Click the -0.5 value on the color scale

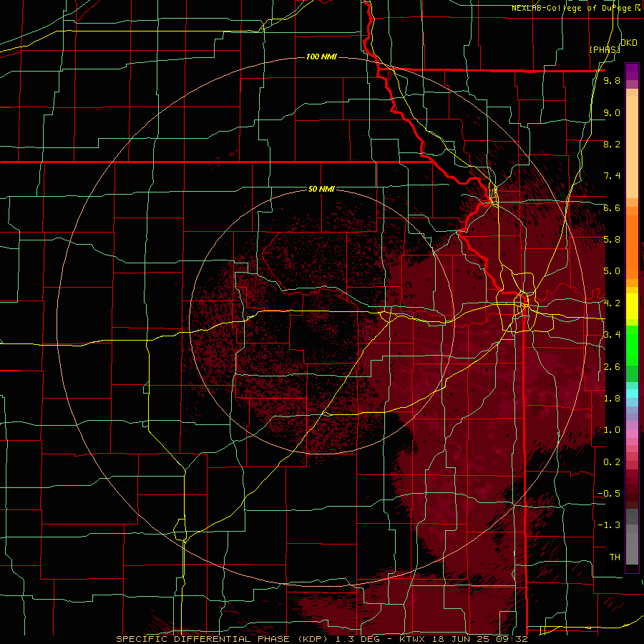pyautogui.click(x=609, y=494)
